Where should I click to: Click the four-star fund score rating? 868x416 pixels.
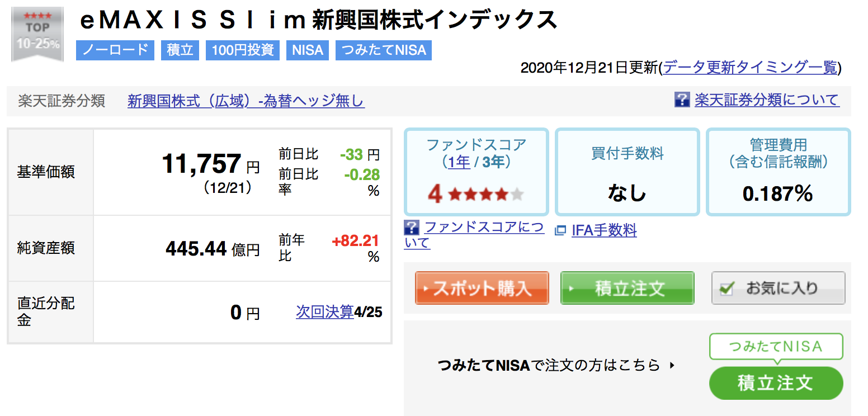click(x=477, y=194)
